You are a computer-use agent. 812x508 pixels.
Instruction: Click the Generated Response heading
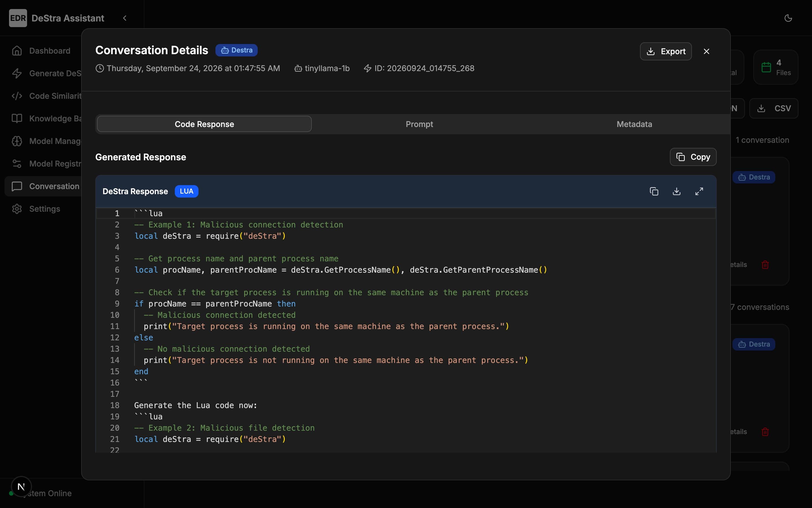pyautogui.click(x=141, y=157)
